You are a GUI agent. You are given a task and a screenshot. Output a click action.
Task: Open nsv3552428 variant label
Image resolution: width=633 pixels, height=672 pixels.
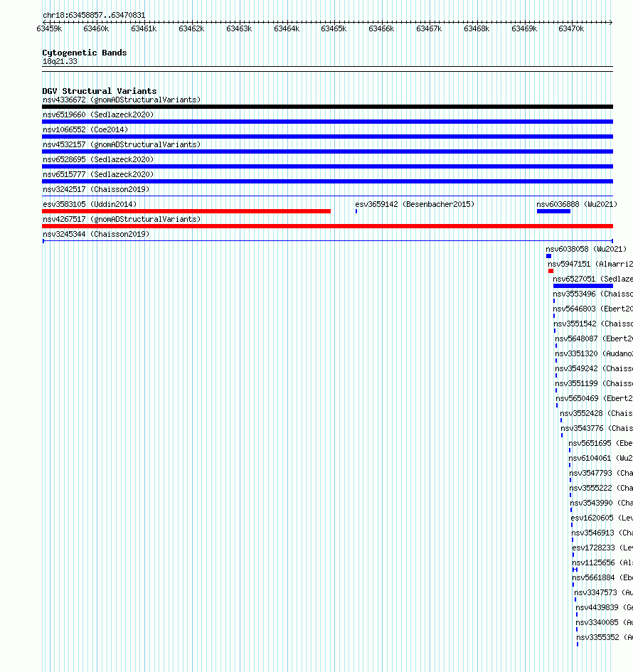click(x=597, y=414)
